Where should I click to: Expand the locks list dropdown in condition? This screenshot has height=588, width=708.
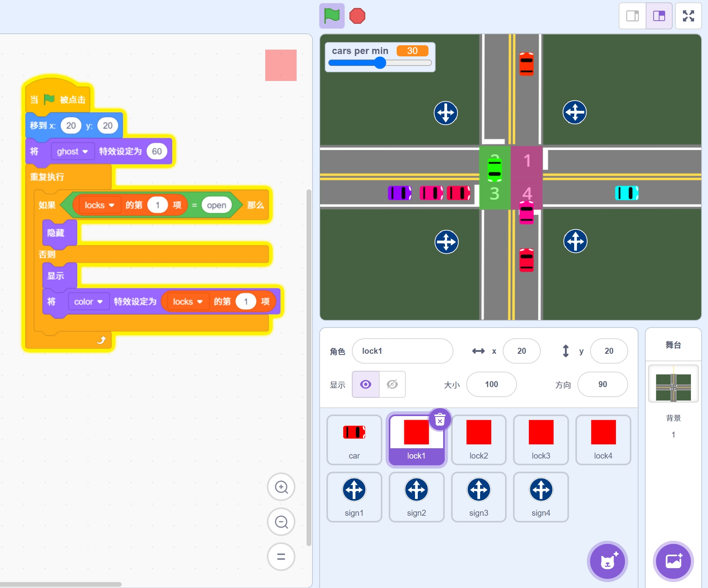click(99, 205)
